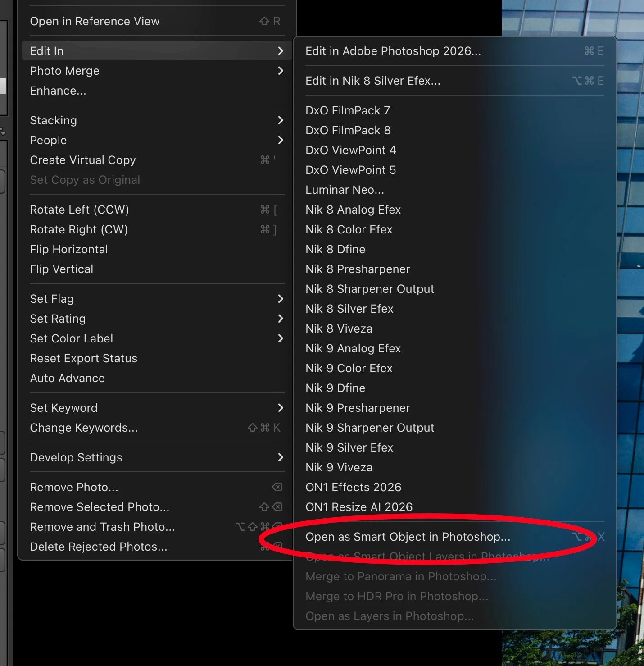Viewport: 644px width, 666px height.
Task: Select Nik 8 Presharpener
Action: [x=455, y=269]
